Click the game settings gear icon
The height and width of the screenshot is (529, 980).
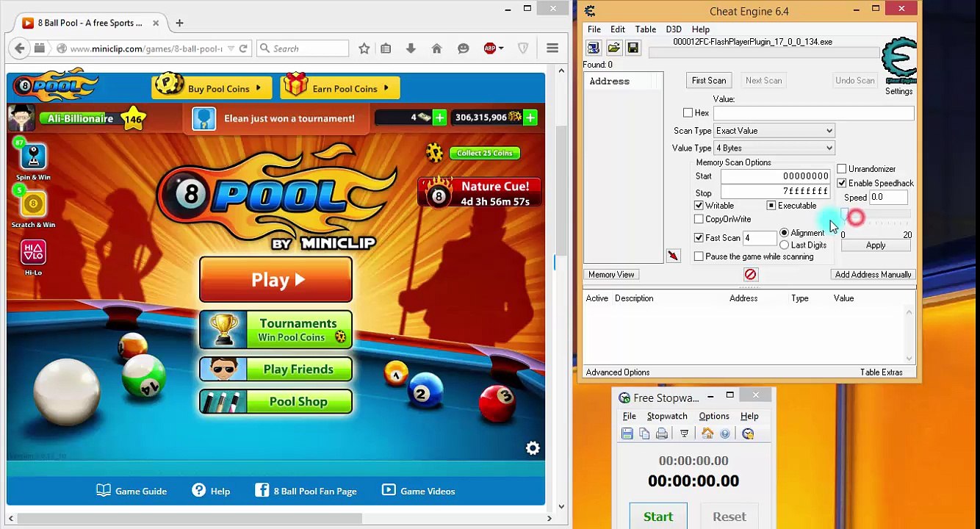coord(533,448)
